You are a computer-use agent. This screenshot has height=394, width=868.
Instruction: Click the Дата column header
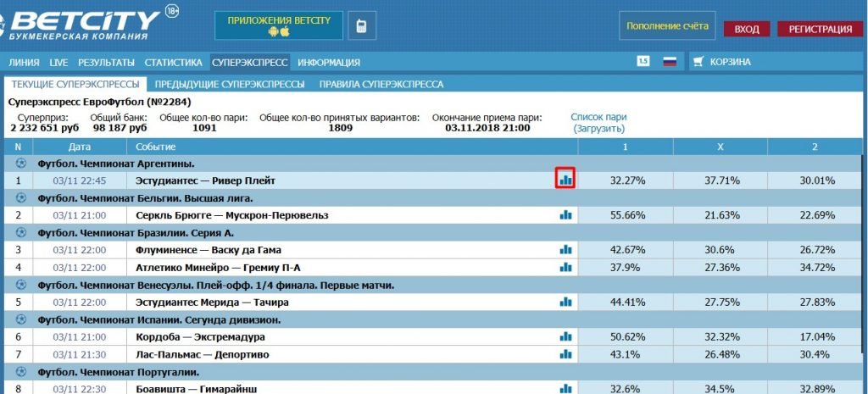[80, 147]
